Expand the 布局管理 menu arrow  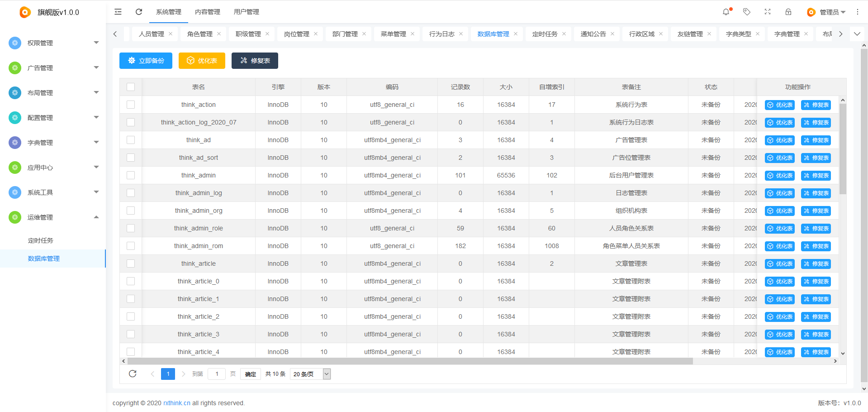[x=96, y=92]
